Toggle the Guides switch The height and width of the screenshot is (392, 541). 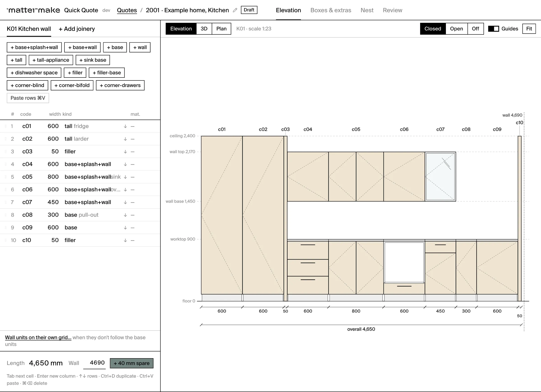tap(493, 29)
